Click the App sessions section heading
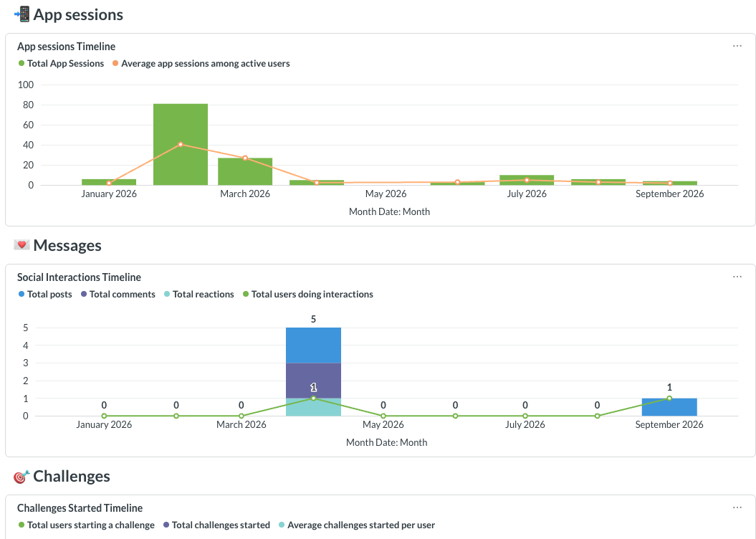This screenshot has width=756, height=539. coord(78,14)
